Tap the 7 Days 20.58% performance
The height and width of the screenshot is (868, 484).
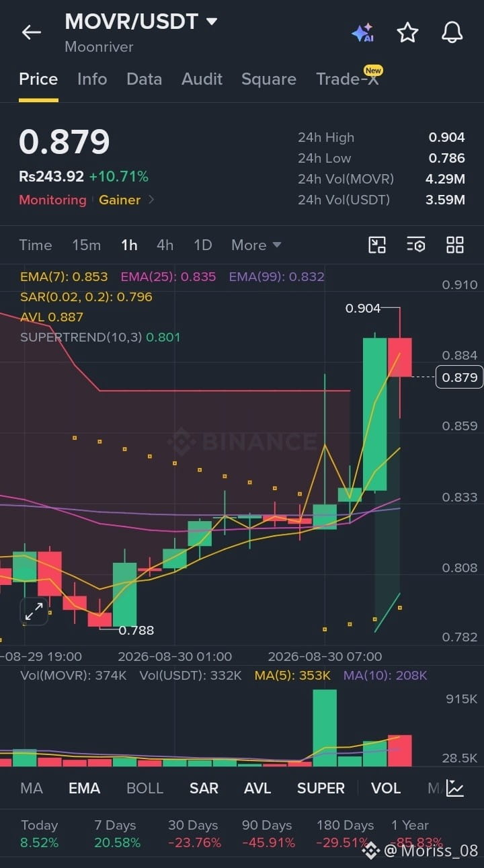117,834
